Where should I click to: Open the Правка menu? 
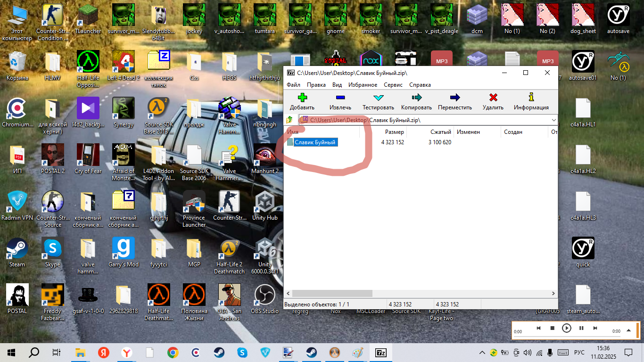[316, 85]
